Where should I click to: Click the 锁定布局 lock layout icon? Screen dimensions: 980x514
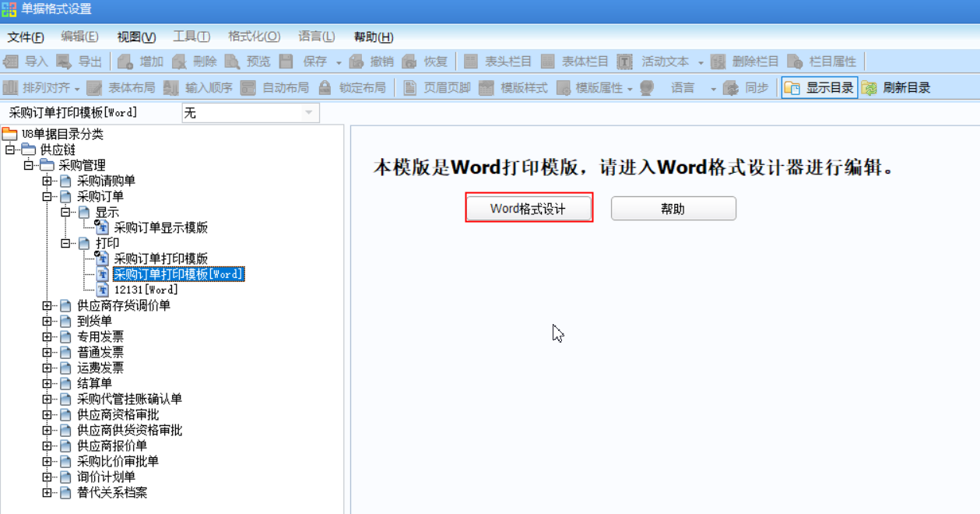coord(325,88)
